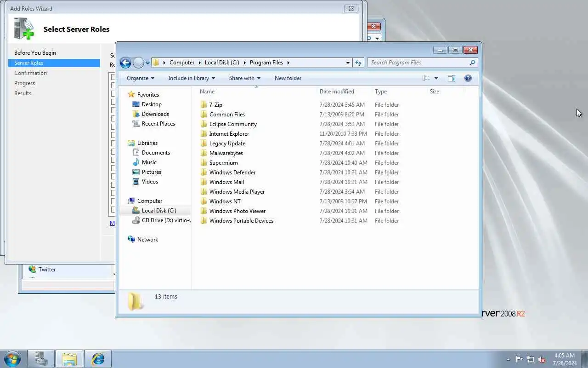The image size is (588, 368).
Task: Click the Search Program Files field
Action: coord(419,63)
